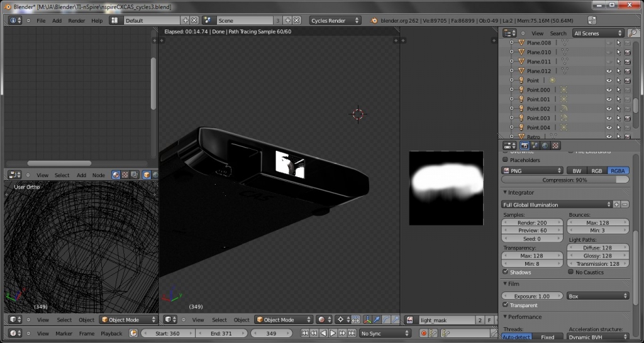Disable the Shadows checkbox
Image resolution: width=644 pixels, height=343 pixels.
(505, 271)
